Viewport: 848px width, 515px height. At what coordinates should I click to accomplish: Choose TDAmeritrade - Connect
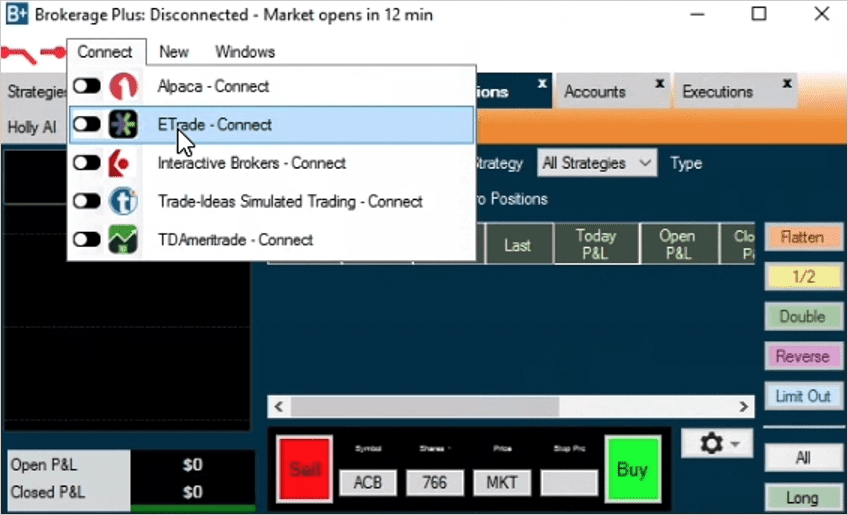(x=271, y=240)
